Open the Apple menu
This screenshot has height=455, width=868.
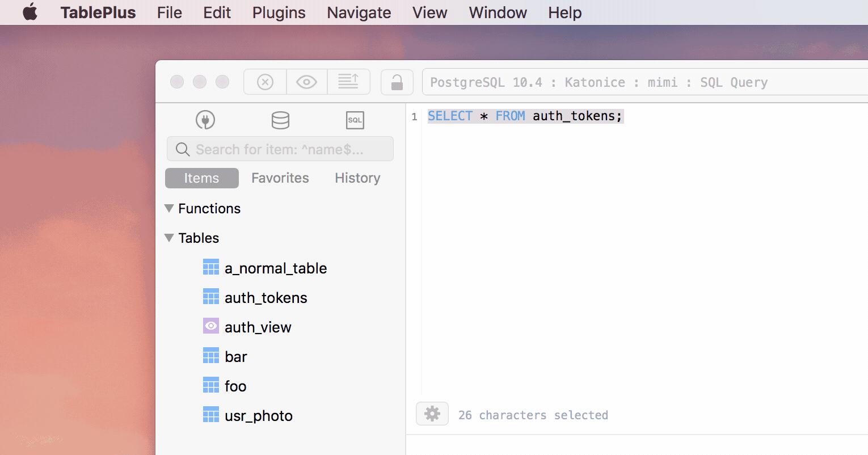(x=30, y=12)
